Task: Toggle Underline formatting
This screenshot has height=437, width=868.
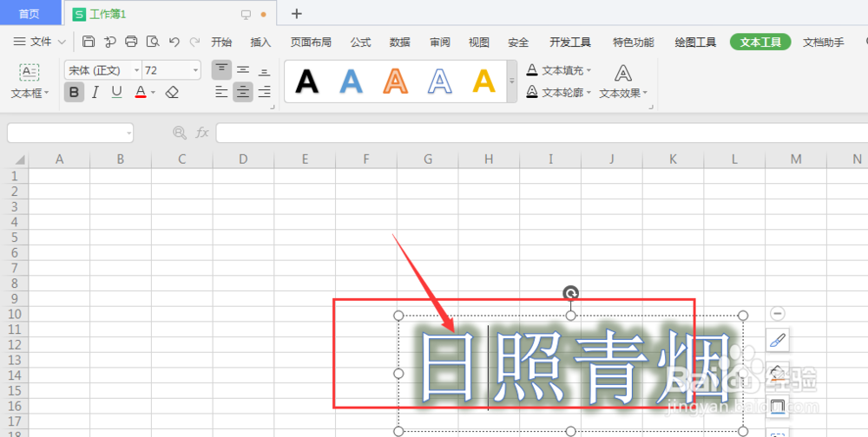Action: coord(116,92)
